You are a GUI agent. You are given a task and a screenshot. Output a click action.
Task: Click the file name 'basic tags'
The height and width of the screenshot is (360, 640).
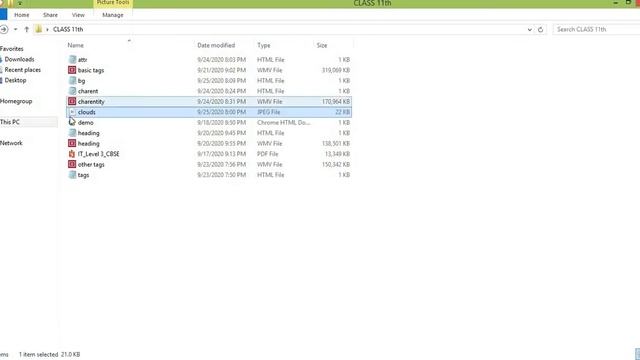(91, 70)
